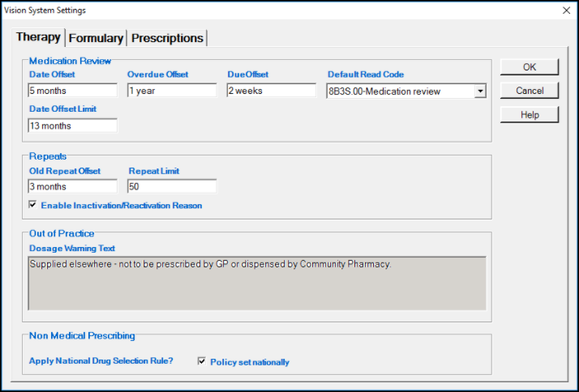Open Help for system settings
Screen dimensions: 579x392
point(529,115)
